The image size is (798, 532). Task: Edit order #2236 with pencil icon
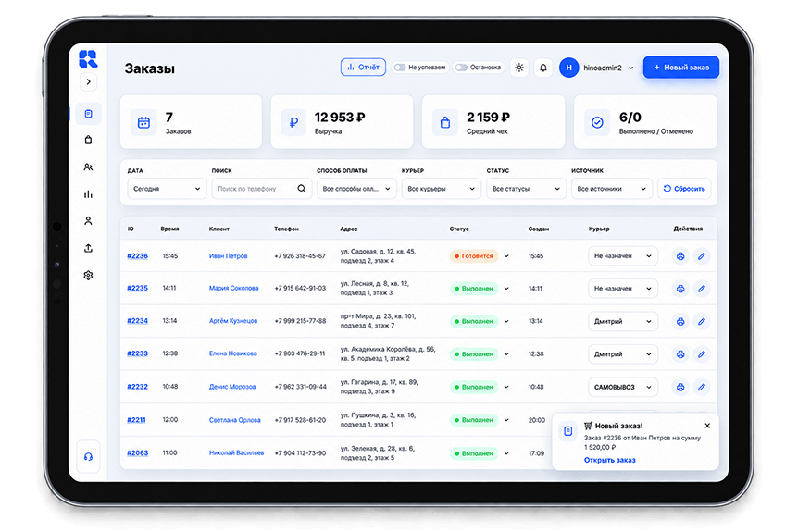702,256
